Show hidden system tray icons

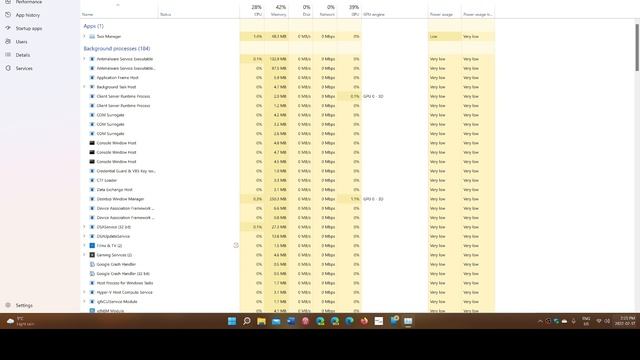click(x=540, y=321)
